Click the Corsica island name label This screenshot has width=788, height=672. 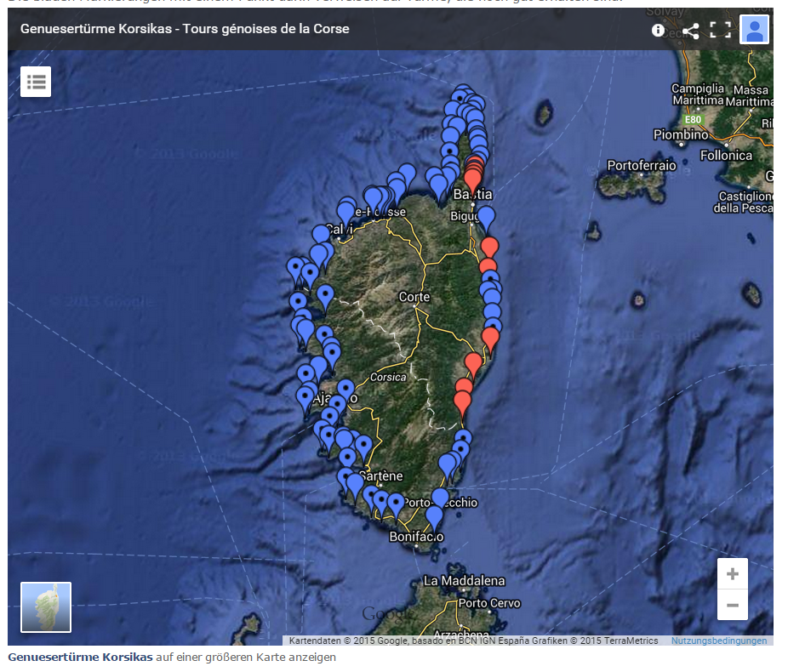coord(388,377)
